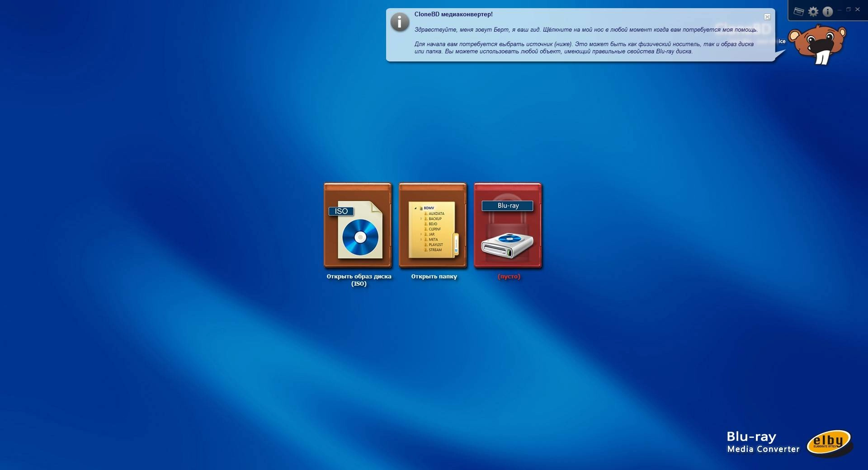Click the 'CloneBD медиаконвертер!' heading
Screen dimensions: 868x470
(453, 14)
